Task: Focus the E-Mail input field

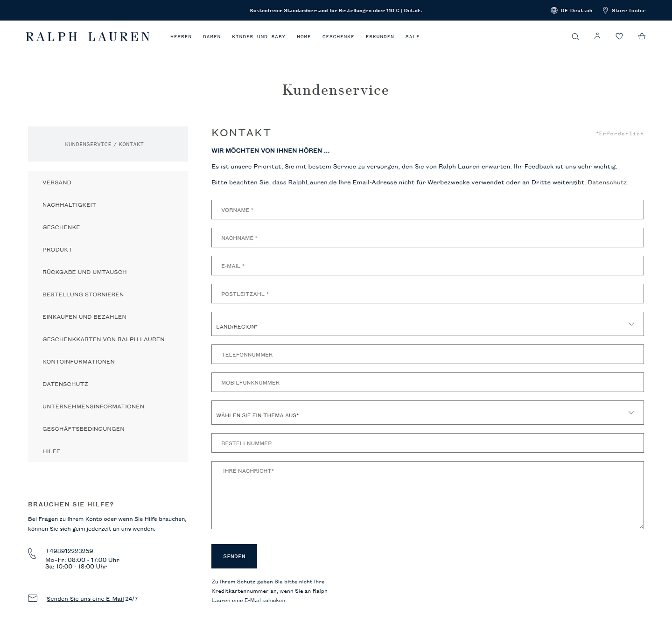Action: click(427, 266)
